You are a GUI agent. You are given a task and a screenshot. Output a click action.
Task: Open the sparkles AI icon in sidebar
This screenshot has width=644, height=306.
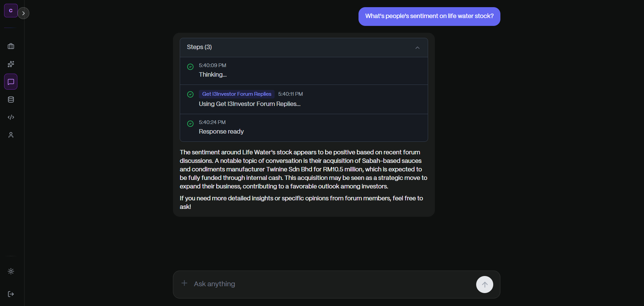point(11,64)
